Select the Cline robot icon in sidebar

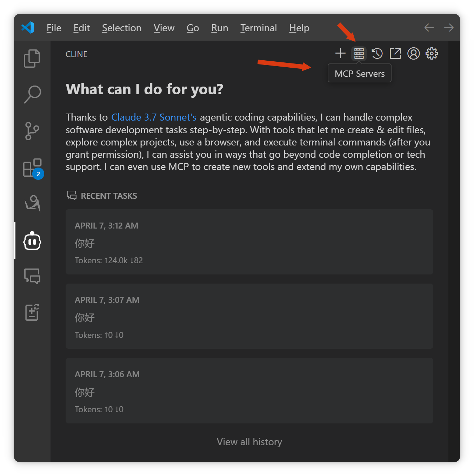pyautogui.click(x=32, y=241)
